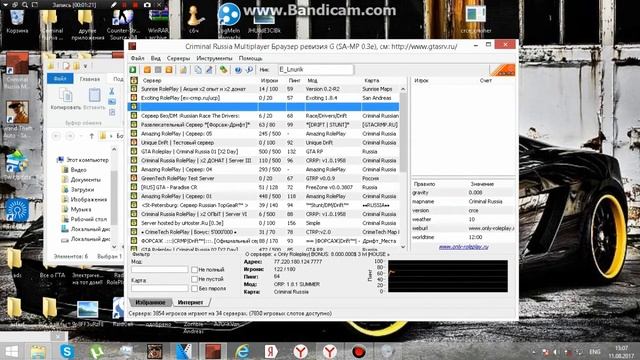This screenshot has height=360, width=640.
Task: Select GTA Roleplay | Criminal Russia 01 row
Action: (264, 151)
